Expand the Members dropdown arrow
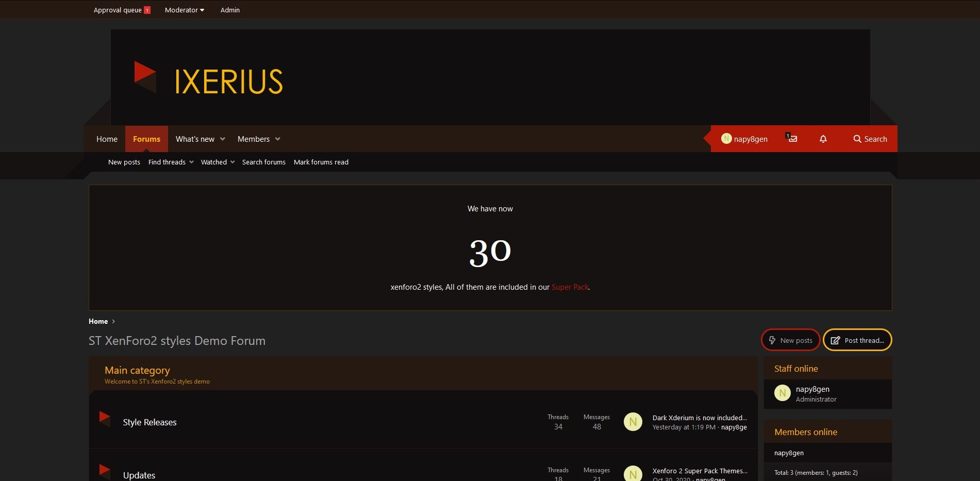Image resolution: width=980 pixels, height=481 pixels. pos(278,139)
